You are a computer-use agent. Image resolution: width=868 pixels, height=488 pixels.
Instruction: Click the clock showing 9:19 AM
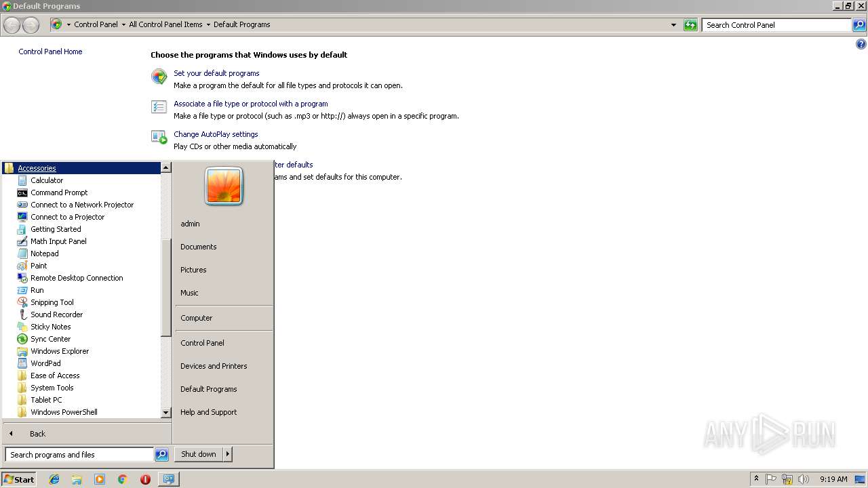tap(833, 479)
